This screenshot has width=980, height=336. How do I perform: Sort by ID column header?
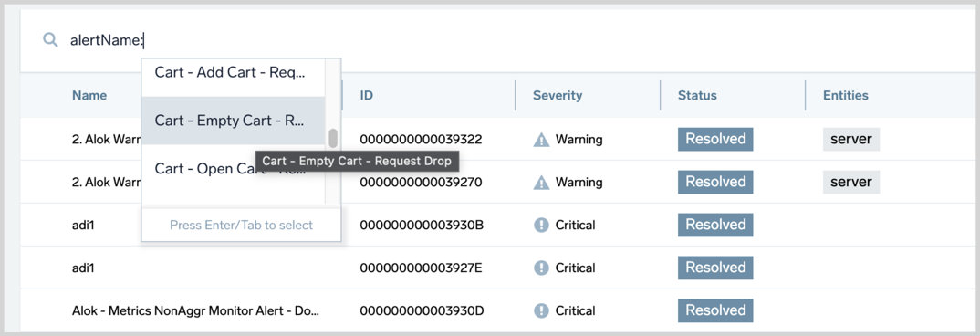pyautogui.click(x=367, y=96)
